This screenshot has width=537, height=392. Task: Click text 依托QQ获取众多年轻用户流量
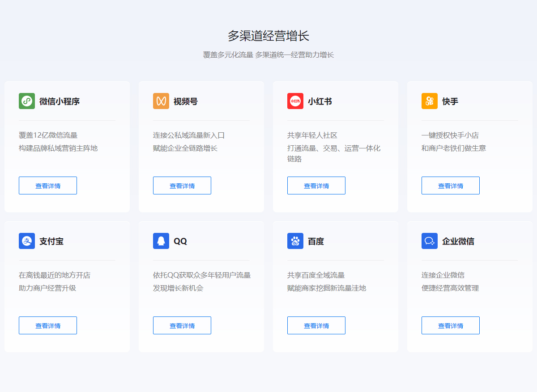(x=202, y=275)
